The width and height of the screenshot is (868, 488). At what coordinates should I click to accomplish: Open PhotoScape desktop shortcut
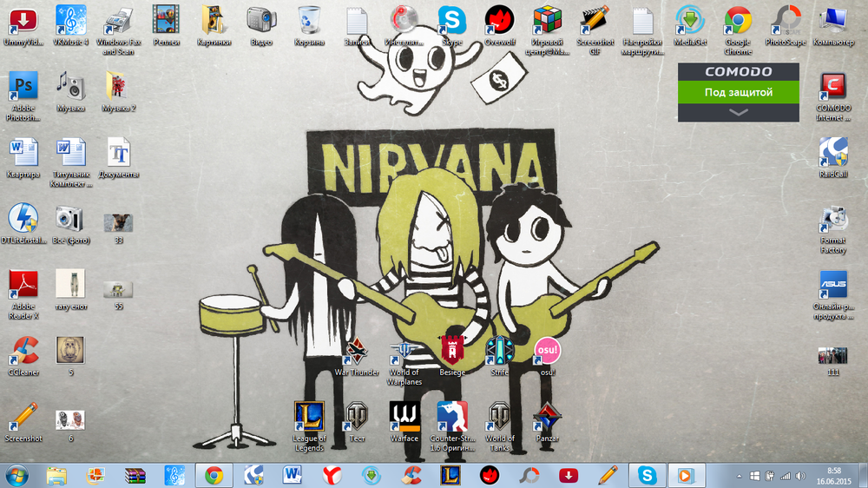(786, 25)
